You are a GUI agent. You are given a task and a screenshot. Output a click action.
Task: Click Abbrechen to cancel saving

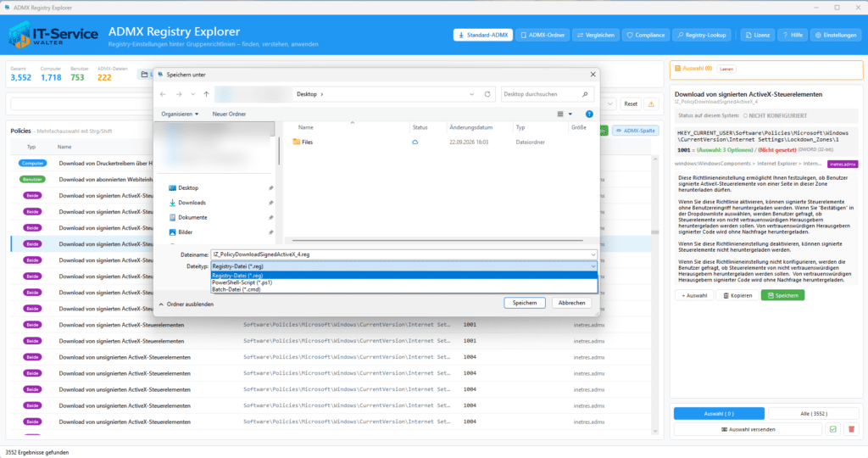571,303
